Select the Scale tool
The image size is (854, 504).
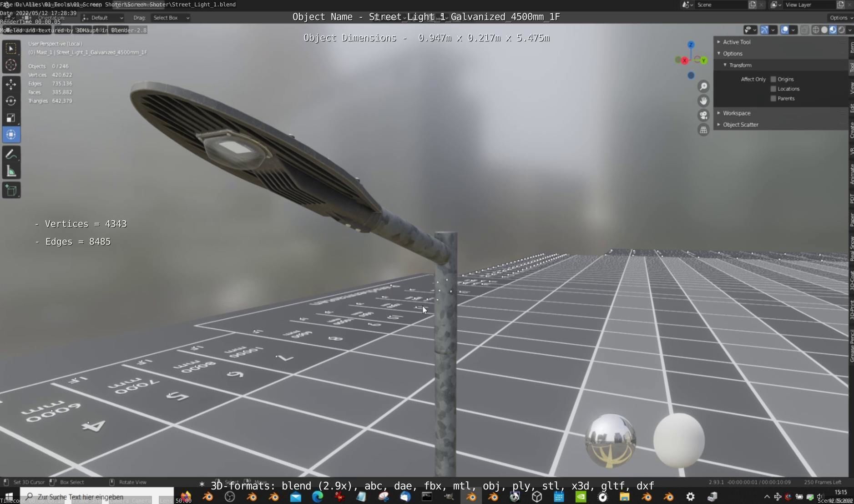tap(11, 118)
